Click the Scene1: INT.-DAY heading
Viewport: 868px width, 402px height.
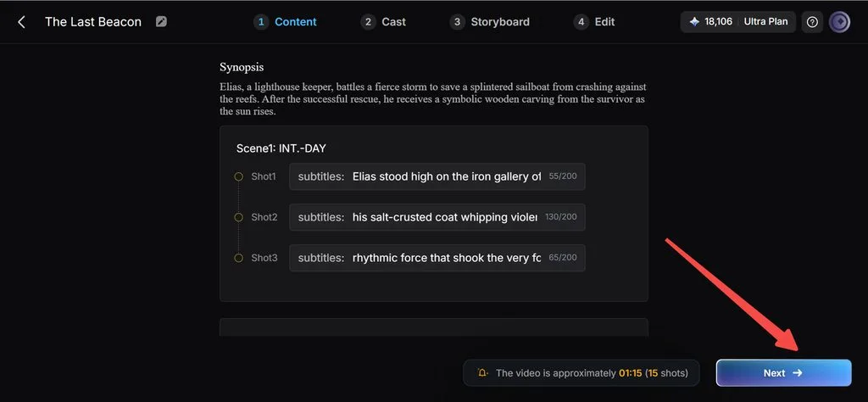pyautogui.click(x=281, y=148)
